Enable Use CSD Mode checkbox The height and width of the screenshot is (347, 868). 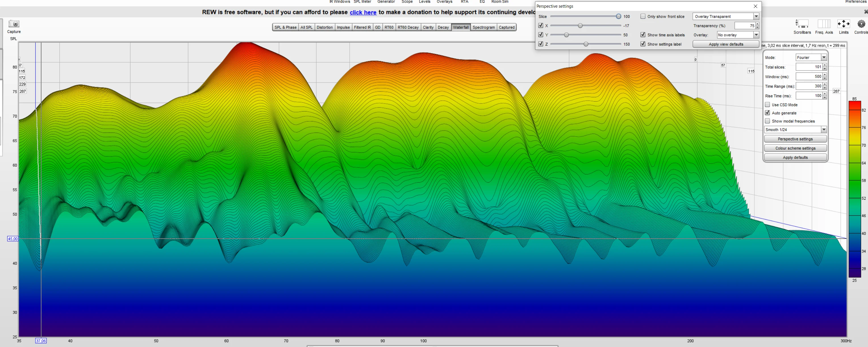(767, 105)
